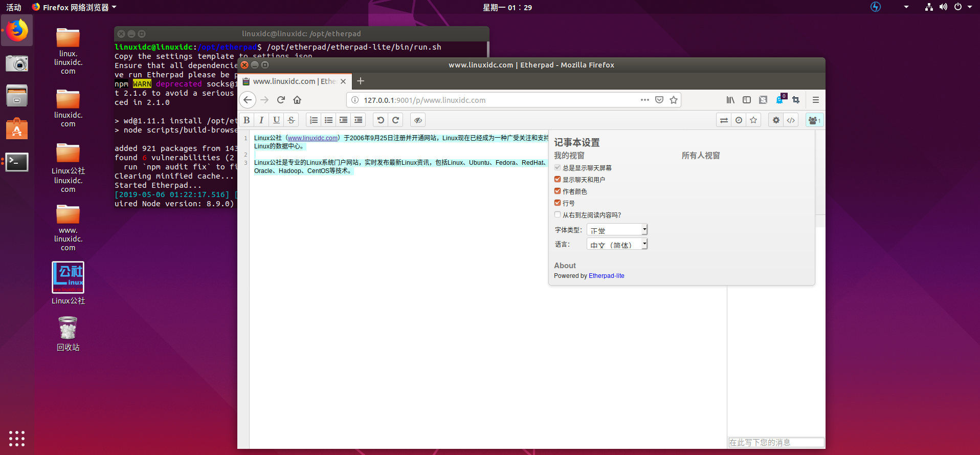Redo the last pad edit

395,120
